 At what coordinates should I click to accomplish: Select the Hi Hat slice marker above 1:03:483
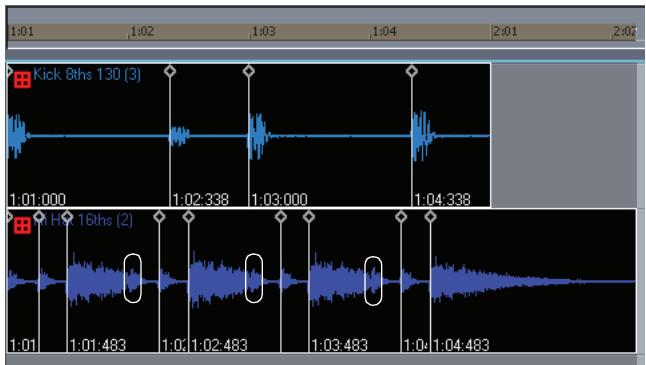pyautogui.click(x=309, y=216)
